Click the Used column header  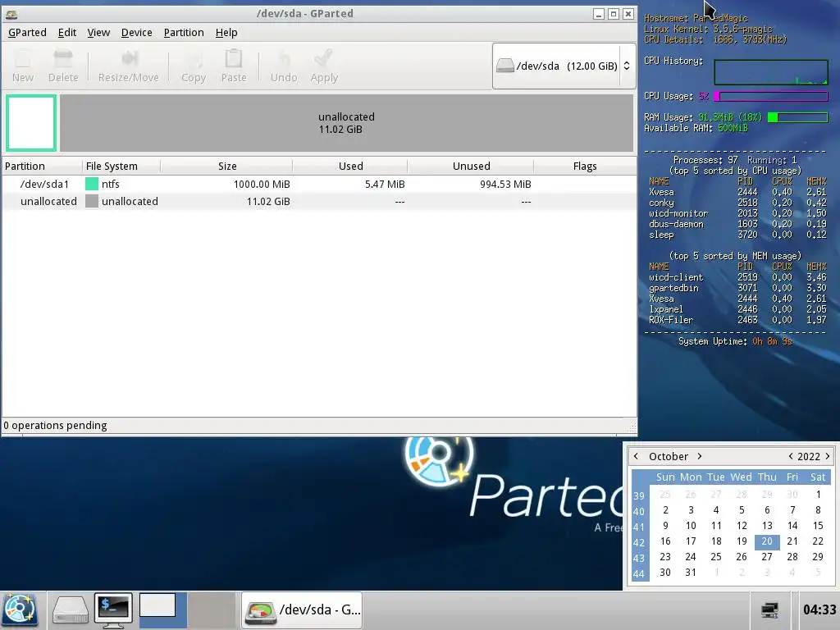[x=350, y=166]
